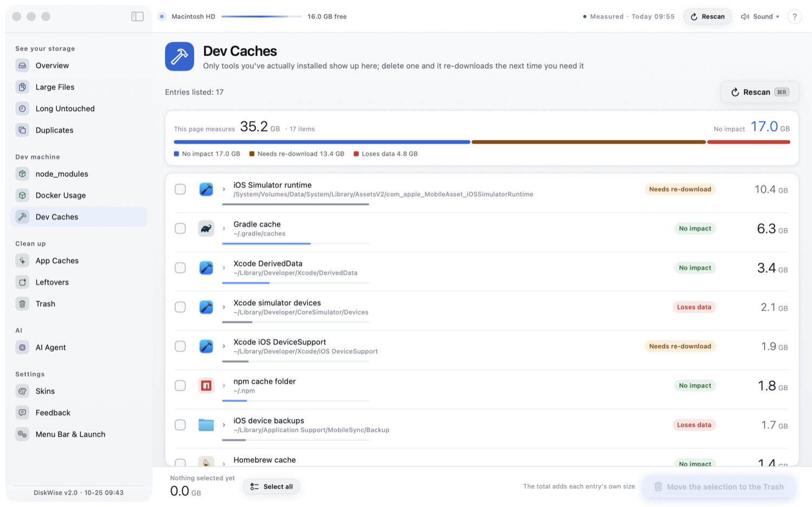Toggle the sidebar panel icon
Screen dimensions: 812x507
137,16
